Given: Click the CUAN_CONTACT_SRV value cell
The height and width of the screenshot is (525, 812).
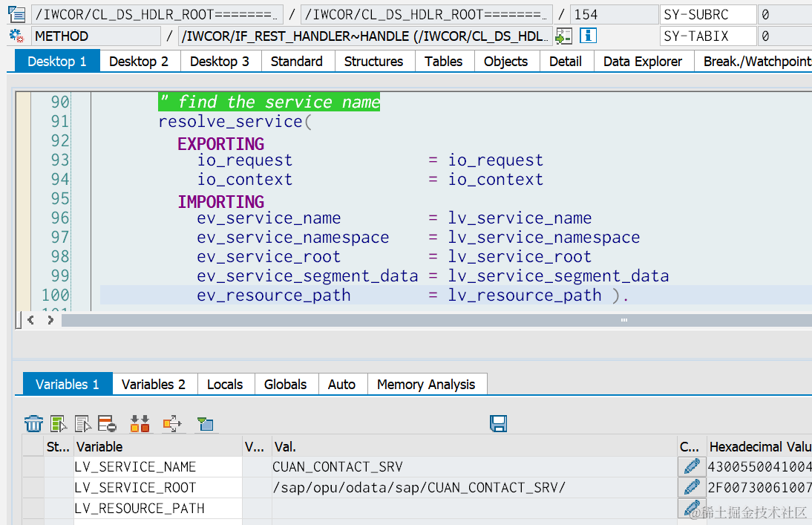Looking at the screenshot, I should click(474, 466).
